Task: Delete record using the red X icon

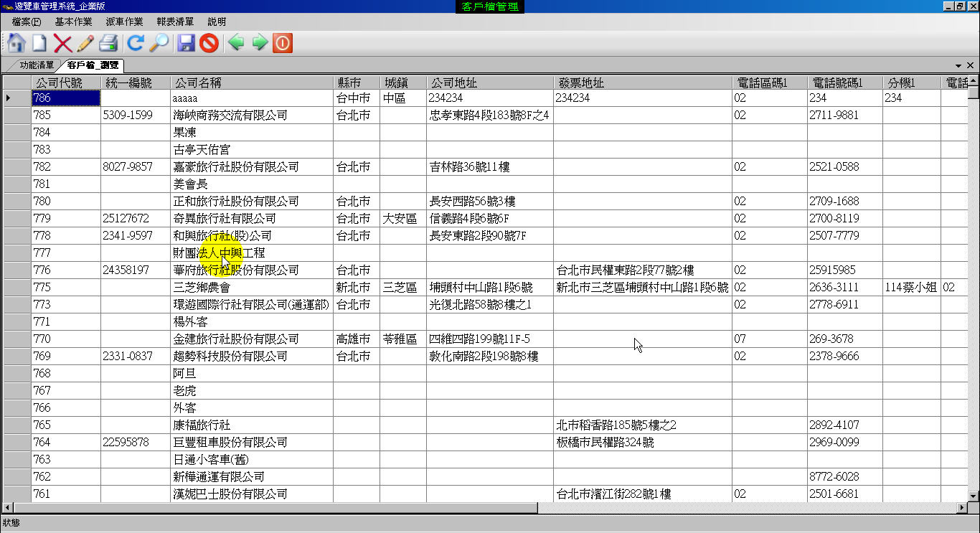Action: [x=62, y=43]
